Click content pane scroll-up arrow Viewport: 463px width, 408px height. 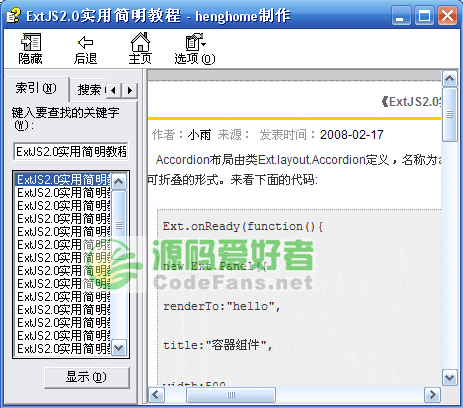[449, 79]
